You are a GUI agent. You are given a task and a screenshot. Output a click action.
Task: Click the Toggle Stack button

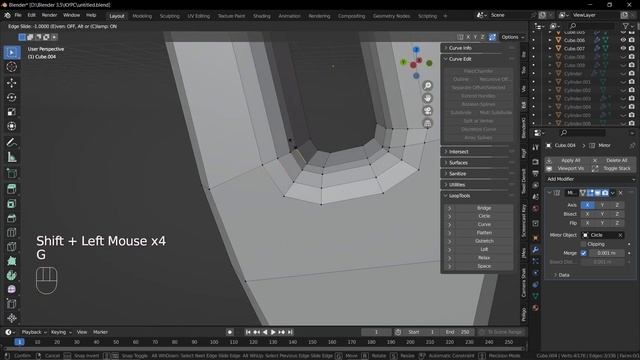pyautogui.click(x=613, y=168)
